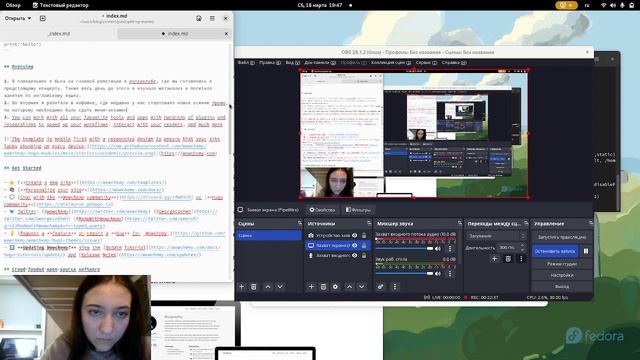Image resolution: width=640 pixels, height=360 pixels.
Task: Add a new scene with the plus icon
Action: pos(241,287)
